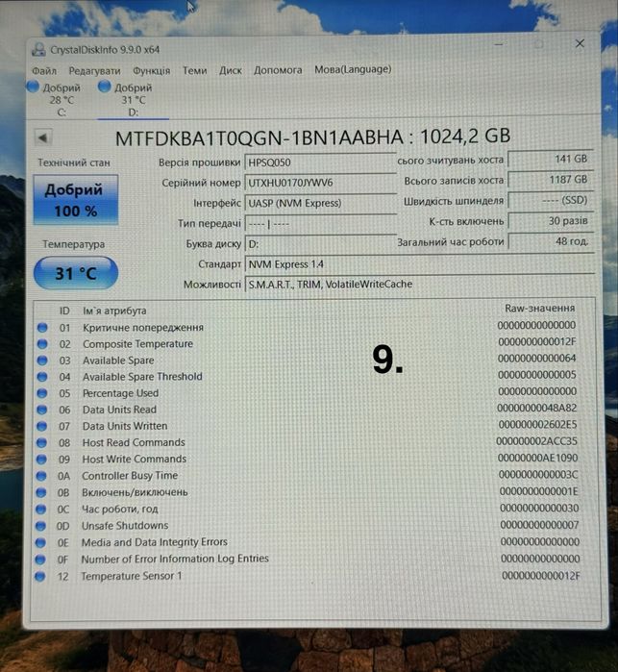Image resolution: width=618 pixels, height=672 pixels.
Task: Click the status icon of Available Spare Threshold
Action: pyautogui.click(x=42, y=377)
